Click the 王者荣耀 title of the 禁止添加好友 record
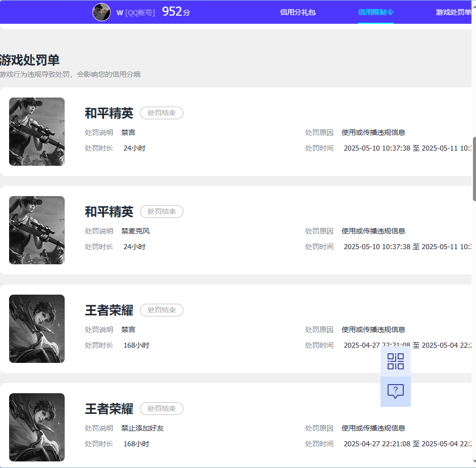Image resolution: width=476 pixels, height=468 pixels. pos(109,409)
